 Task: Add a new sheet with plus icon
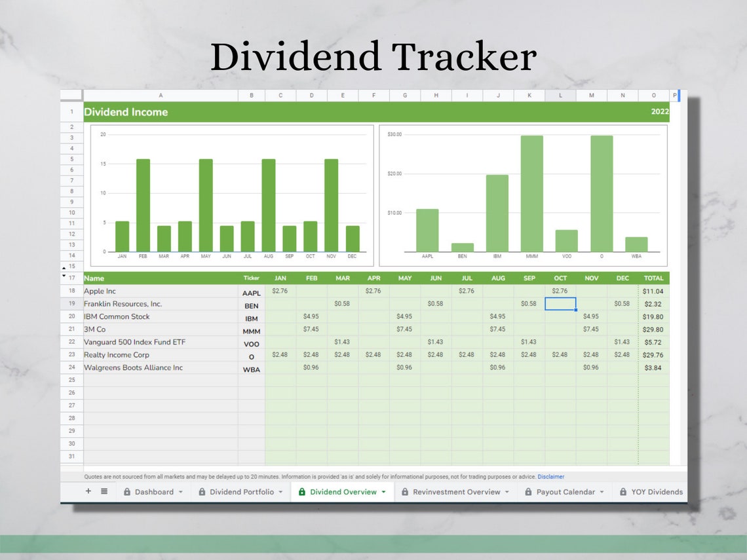88,491
